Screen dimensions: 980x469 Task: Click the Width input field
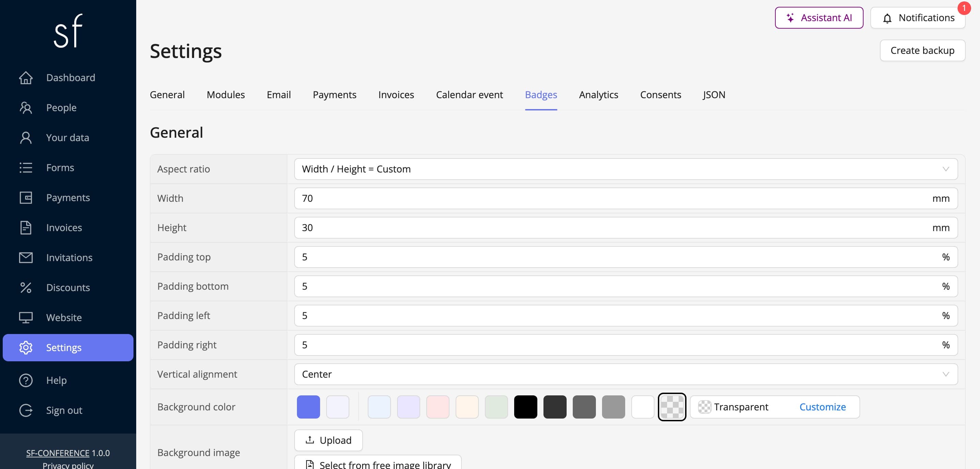(x=626, y=198)
